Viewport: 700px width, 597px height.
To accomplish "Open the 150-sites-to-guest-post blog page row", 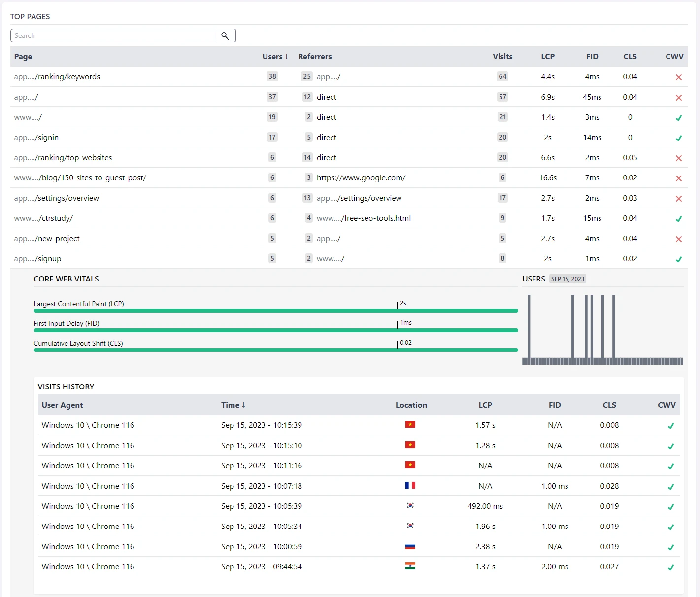I will [x=349, y=178].
